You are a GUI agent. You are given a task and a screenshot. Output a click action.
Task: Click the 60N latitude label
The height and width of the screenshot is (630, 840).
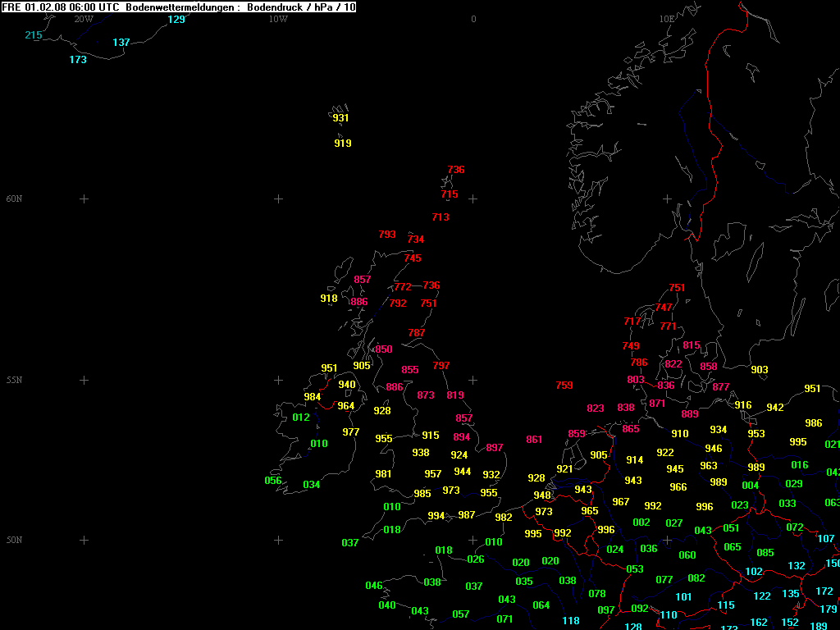(x=15, y=199)
